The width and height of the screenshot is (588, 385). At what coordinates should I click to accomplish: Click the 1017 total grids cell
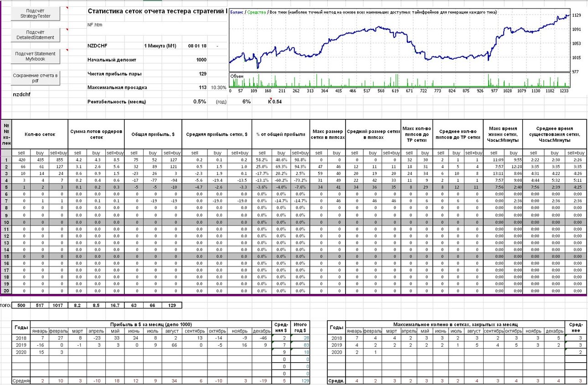pyautogui.click(x=59, y=305)
